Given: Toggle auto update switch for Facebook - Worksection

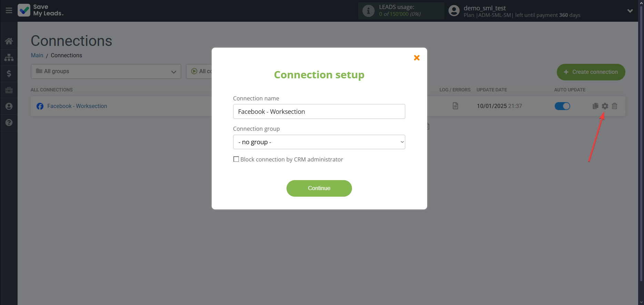Looking at the screenshot, I should [562, 106].
